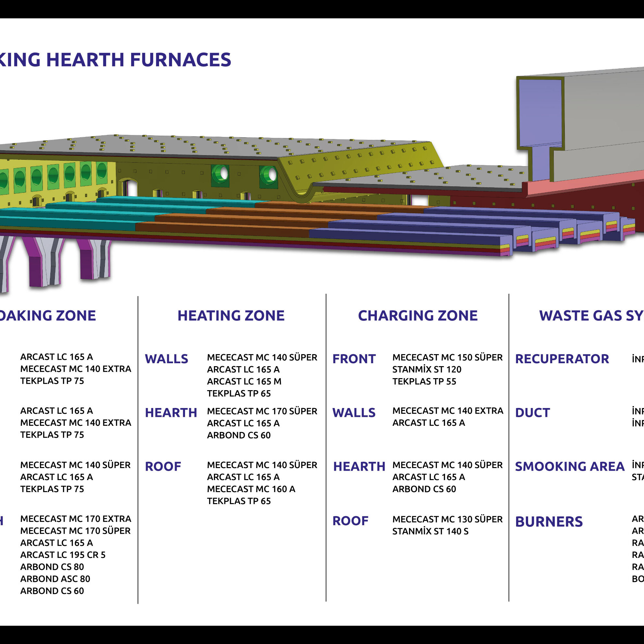This screenshot has width=644, height=644.
Task: Click the HEATING ZONE heading
Action: tap(231, 316)
